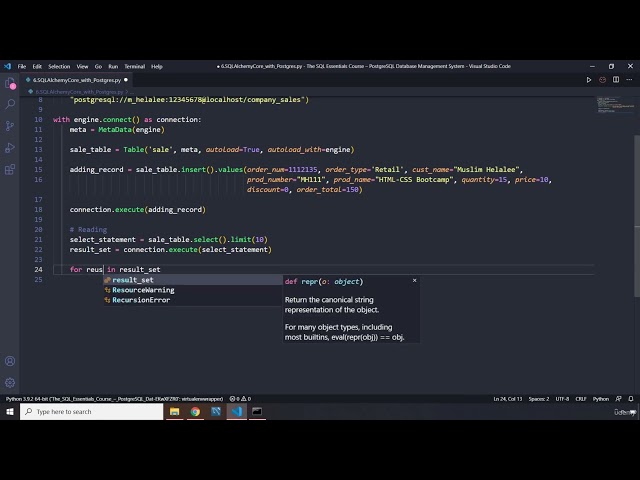Click the code minimap preview

tap(615, 104)
